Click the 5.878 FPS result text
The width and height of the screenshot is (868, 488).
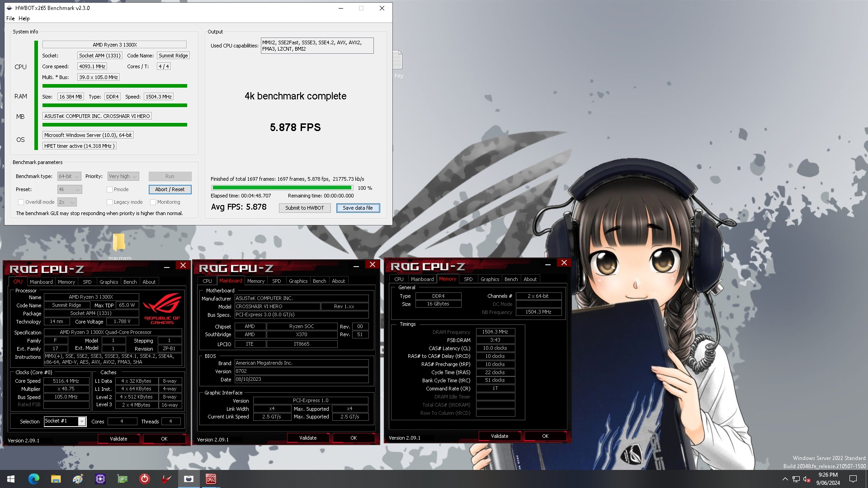coord(295,127)
